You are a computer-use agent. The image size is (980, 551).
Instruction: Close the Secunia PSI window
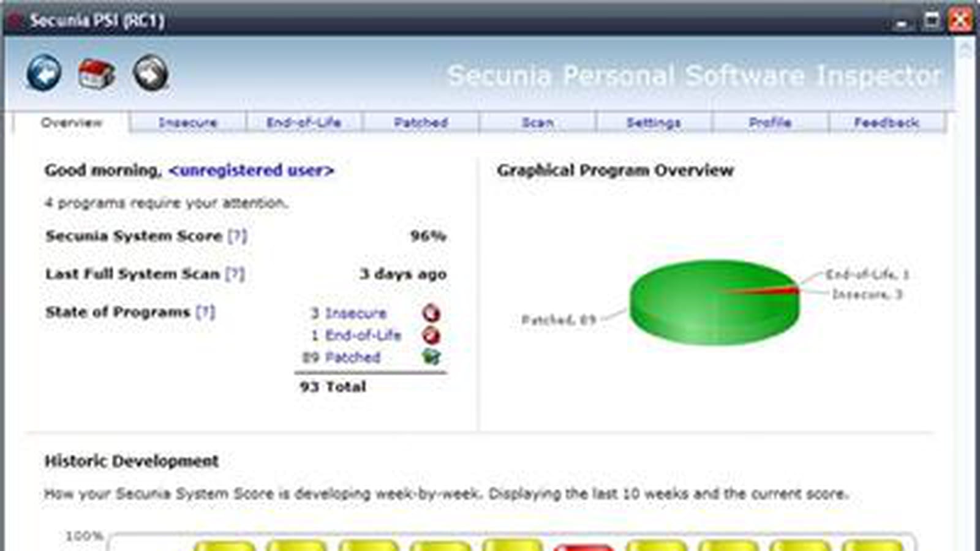tap(960, 20)
